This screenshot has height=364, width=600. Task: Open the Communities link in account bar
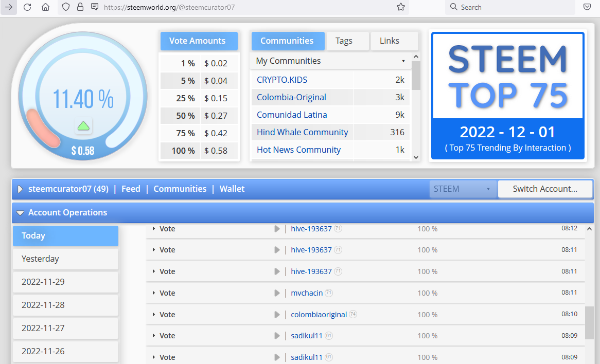click(180, 189)
